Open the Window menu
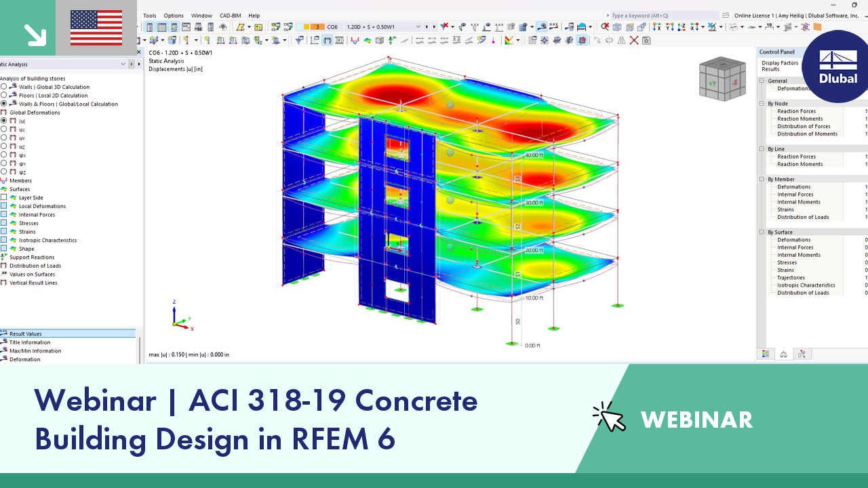 (x=201, y=16)
